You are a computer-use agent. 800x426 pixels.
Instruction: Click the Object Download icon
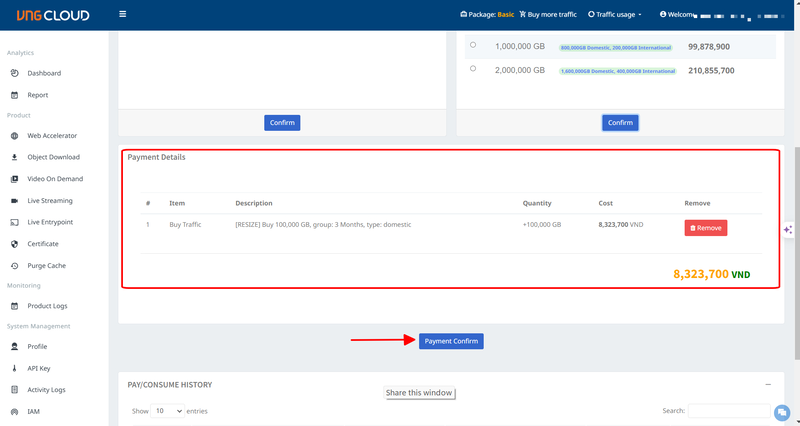point(15,157)
